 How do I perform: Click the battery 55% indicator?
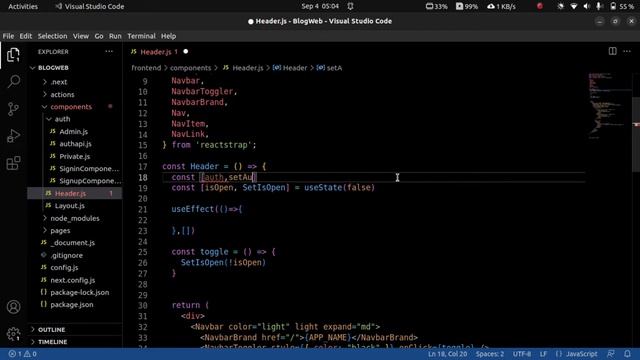(622, 6)
